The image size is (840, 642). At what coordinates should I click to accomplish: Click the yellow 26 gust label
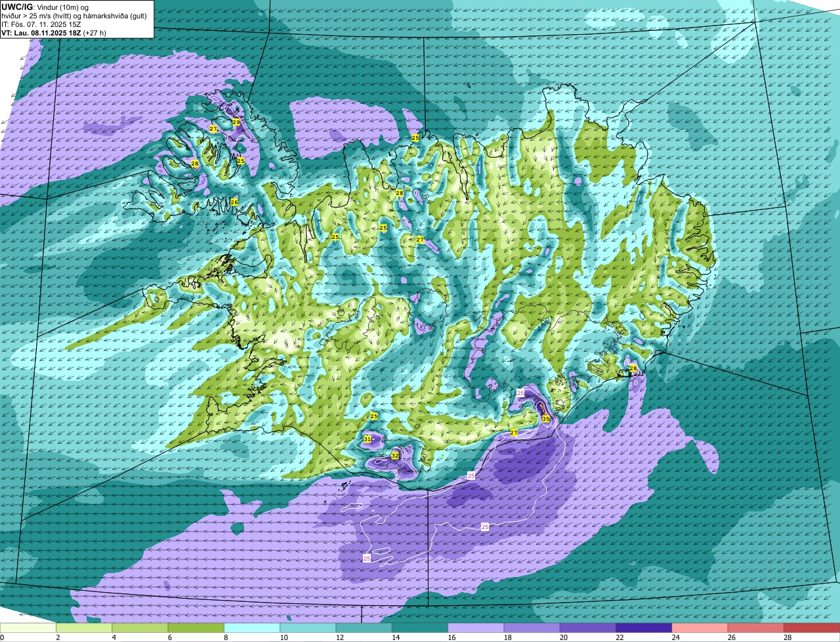(x=234, y=202)
